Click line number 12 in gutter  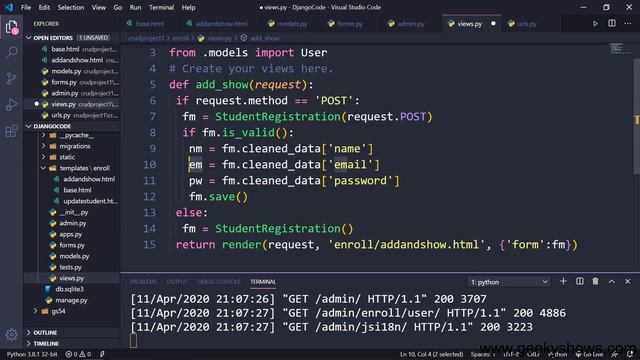click(x=149, y=197)
